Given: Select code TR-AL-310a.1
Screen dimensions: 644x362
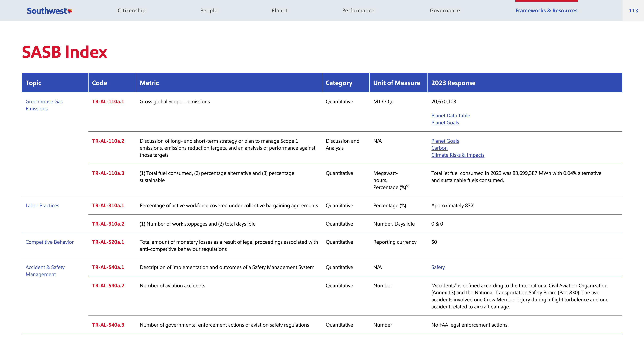Looking at the screenshot, I should tap(108, 205).
